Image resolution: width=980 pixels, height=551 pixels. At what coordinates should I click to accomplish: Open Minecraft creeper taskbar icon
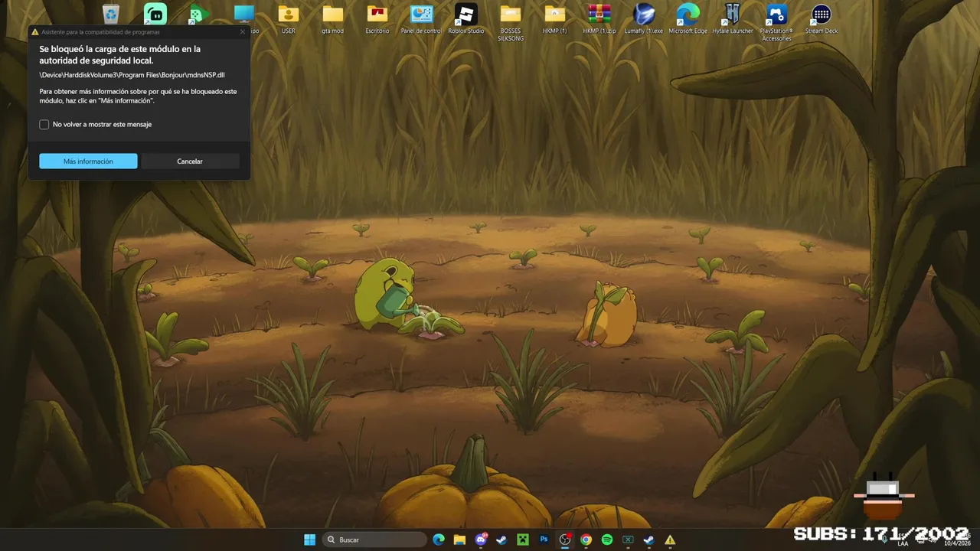(523, 540)
